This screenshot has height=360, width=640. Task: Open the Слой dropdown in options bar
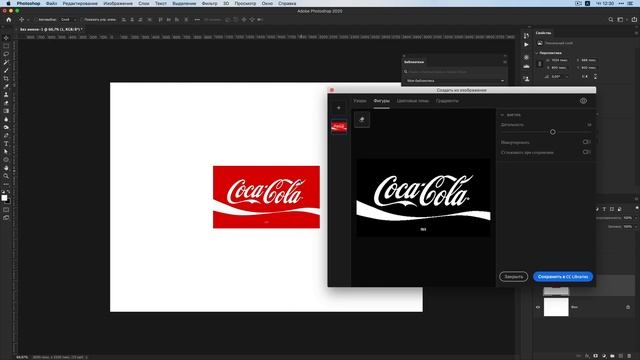[x=68, y=20]
